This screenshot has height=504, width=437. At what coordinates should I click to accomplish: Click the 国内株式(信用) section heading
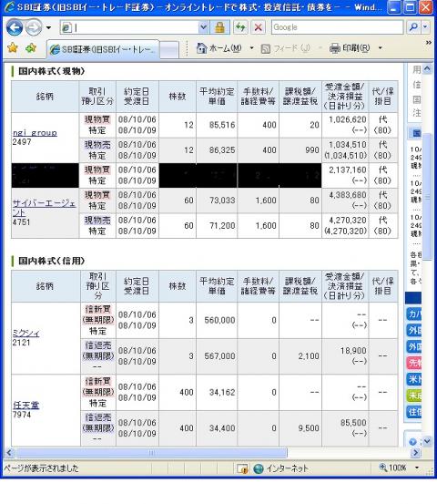(x=51, y=261)
